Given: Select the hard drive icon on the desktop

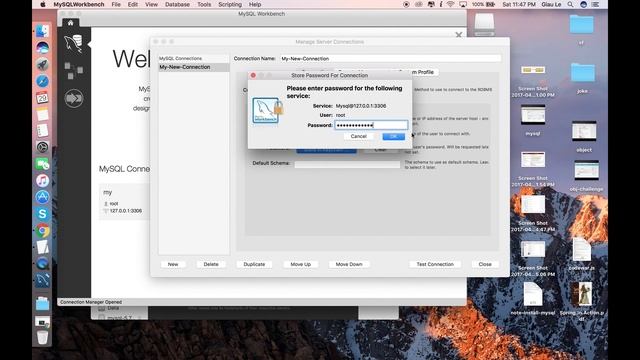Looking at the screenshot, I should pyautogui.click(x=484, y=24).
